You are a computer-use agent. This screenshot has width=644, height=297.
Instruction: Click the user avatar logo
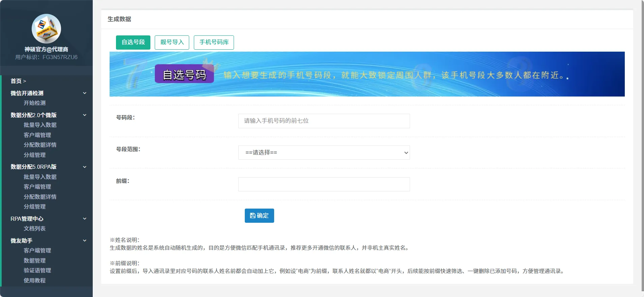pos(46,29)
